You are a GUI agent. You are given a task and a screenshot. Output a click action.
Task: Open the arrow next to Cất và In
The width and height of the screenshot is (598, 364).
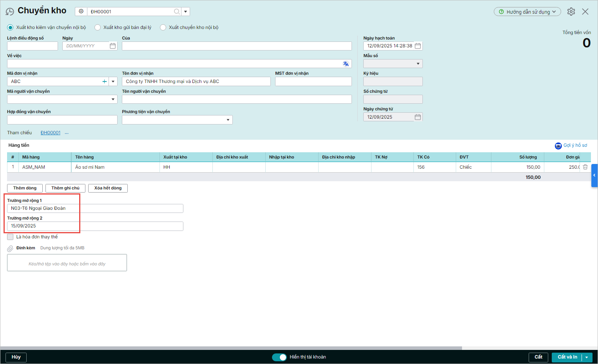click(x=587, y=357)
